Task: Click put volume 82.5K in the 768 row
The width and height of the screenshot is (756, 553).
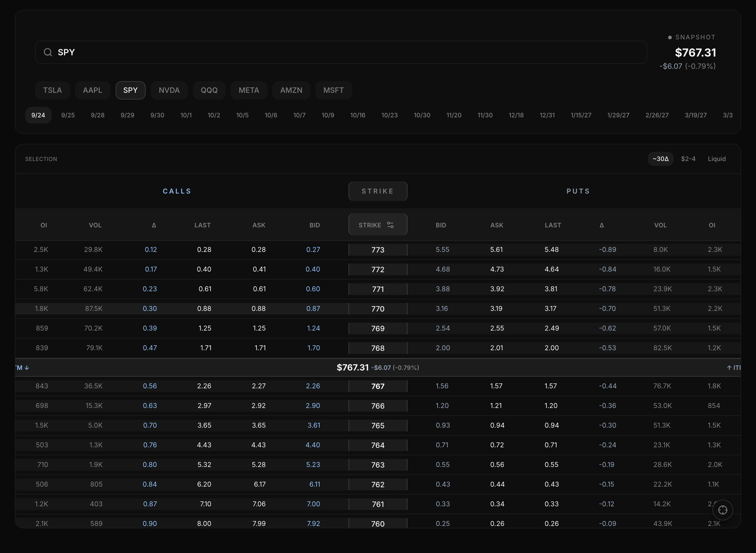Action: pos(663,348)
